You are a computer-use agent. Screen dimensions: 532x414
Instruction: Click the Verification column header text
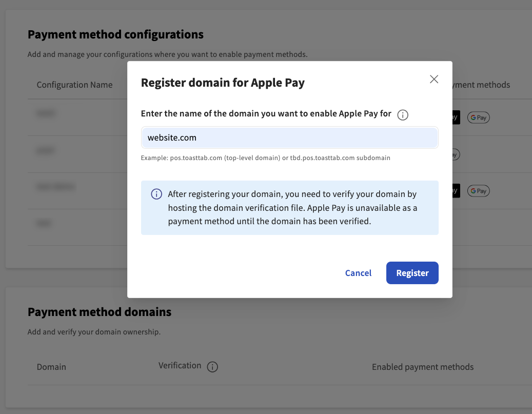point(180,365)
